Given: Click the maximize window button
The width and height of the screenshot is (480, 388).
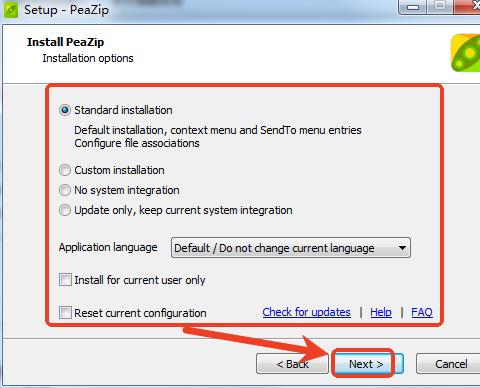Looking at the screenshot, I should [x=440, y=6].
